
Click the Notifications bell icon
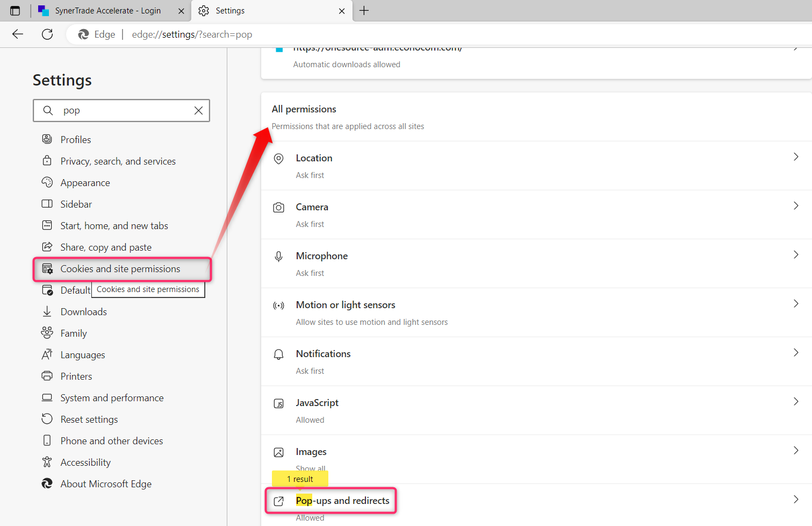pyautogui.click(x=278, y=354)
